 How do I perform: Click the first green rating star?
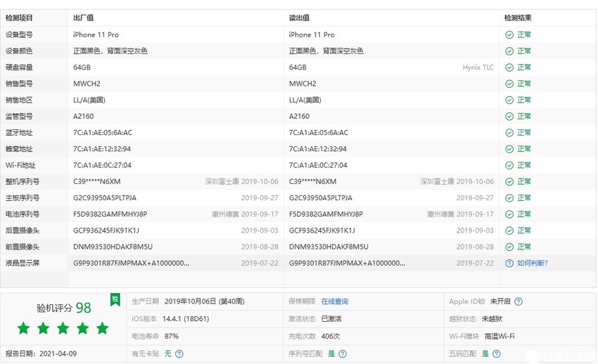tap(24, 328)
